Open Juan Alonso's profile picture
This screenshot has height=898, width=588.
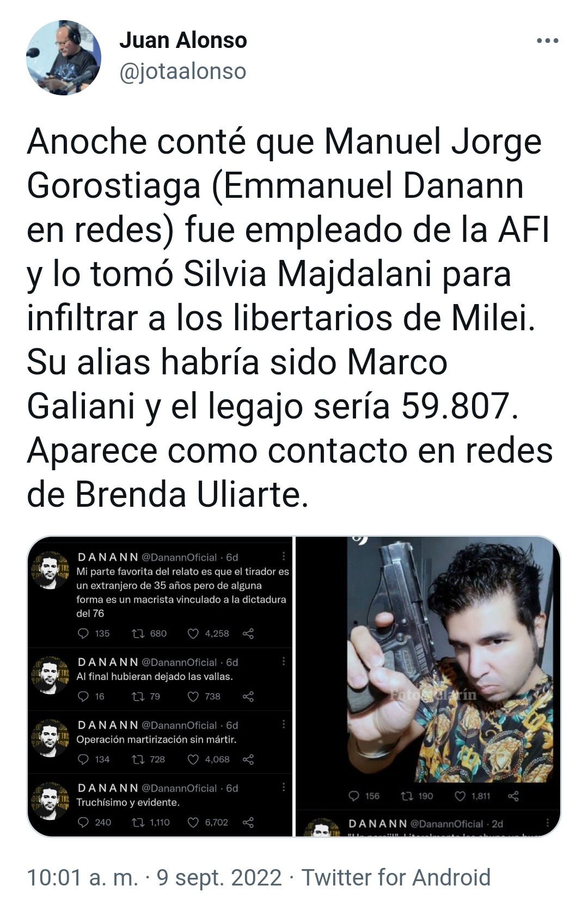click(64, 58)
